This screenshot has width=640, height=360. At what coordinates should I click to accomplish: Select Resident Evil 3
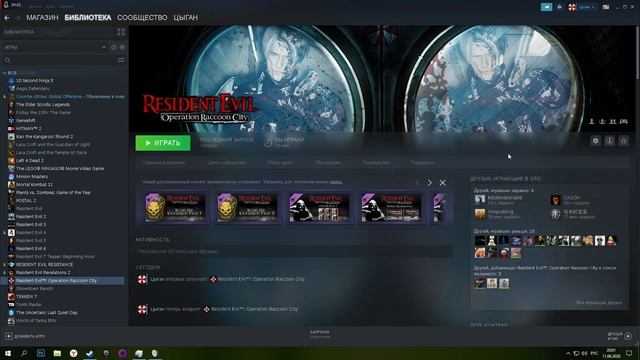[x=31, y=224]
